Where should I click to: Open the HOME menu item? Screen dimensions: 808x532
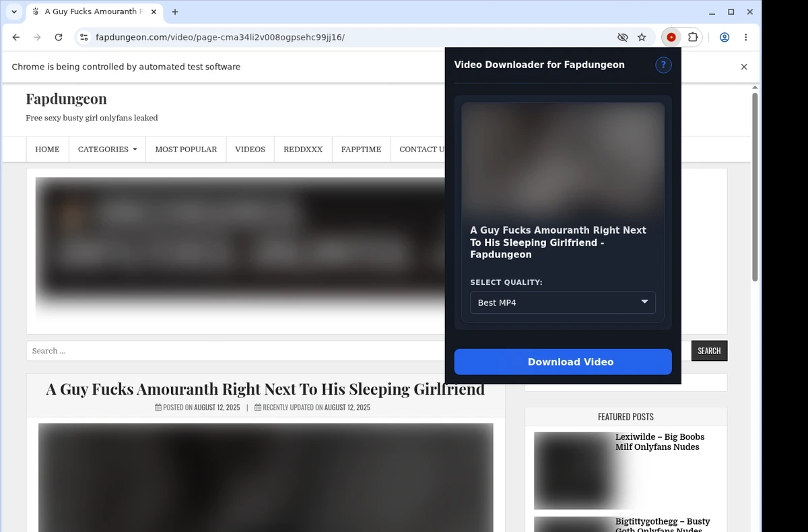(47, 149)
